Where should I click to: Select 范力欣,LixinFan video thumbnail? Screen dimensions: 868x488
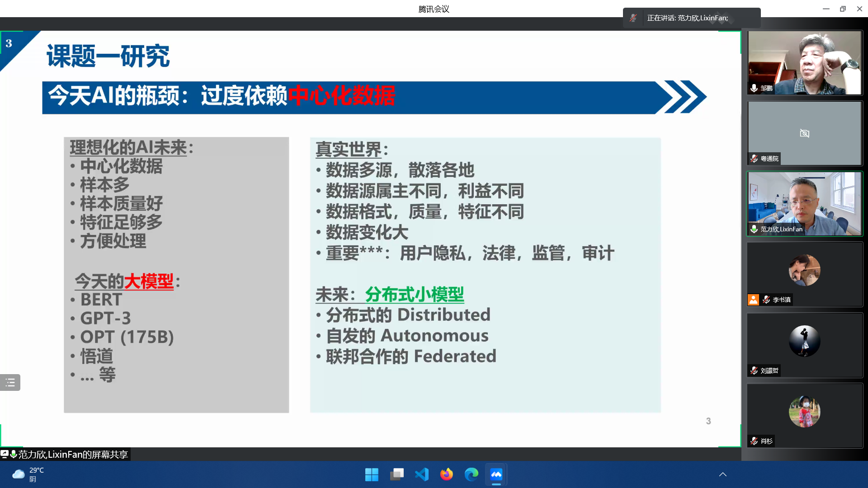click(x=805, y=203)
